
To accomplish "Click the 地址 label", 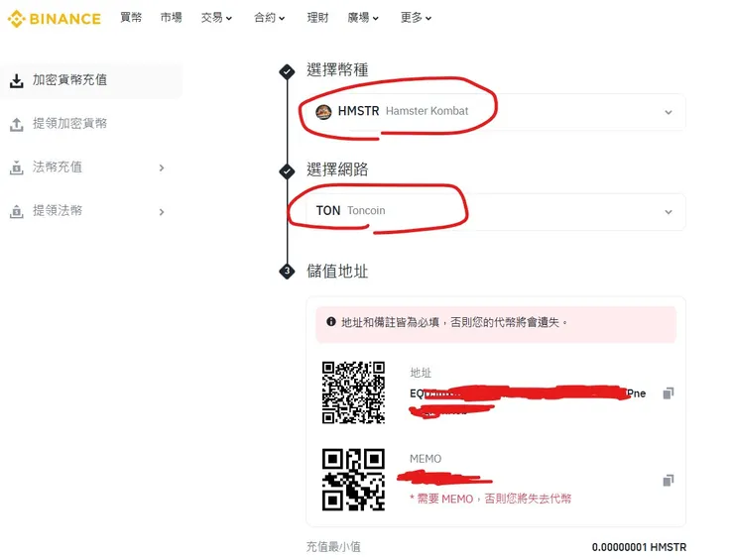I will coord(421,373).
